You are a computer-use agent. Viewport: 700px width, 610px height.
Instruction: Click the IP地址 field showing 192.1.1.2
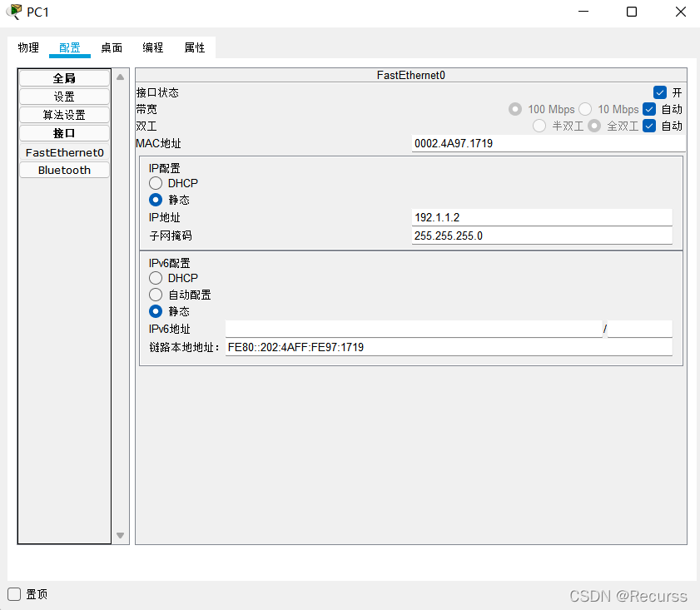pos(542,217)
